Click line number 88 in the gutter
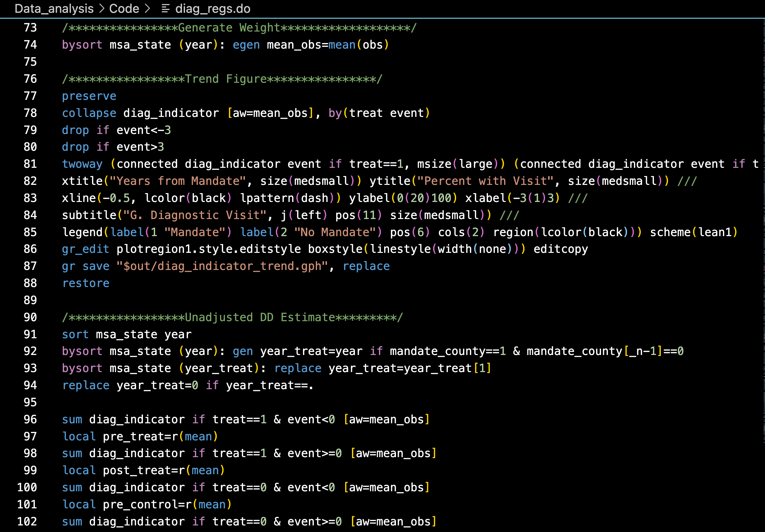 pyautogui.click(x=30, y=283)
